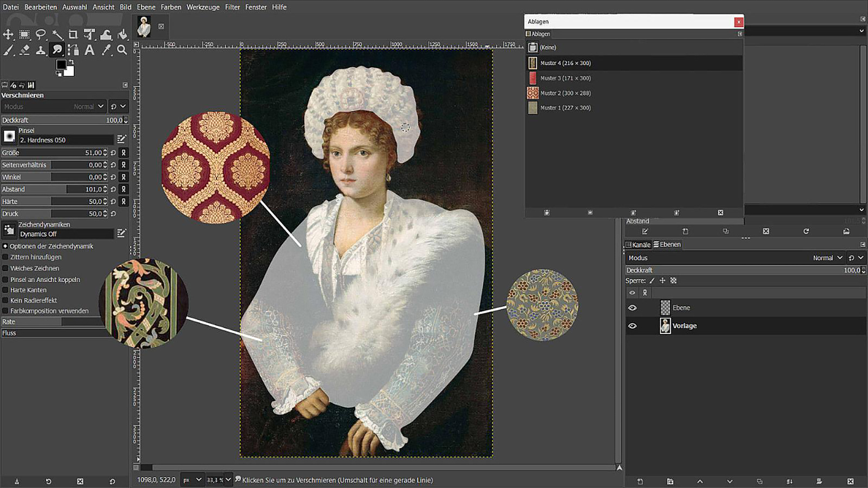Viewport: 868px width, 488px height.
Task: Open the Ablagen dialog tab menu
Action: pyautogui.click(x=740, y=34)
